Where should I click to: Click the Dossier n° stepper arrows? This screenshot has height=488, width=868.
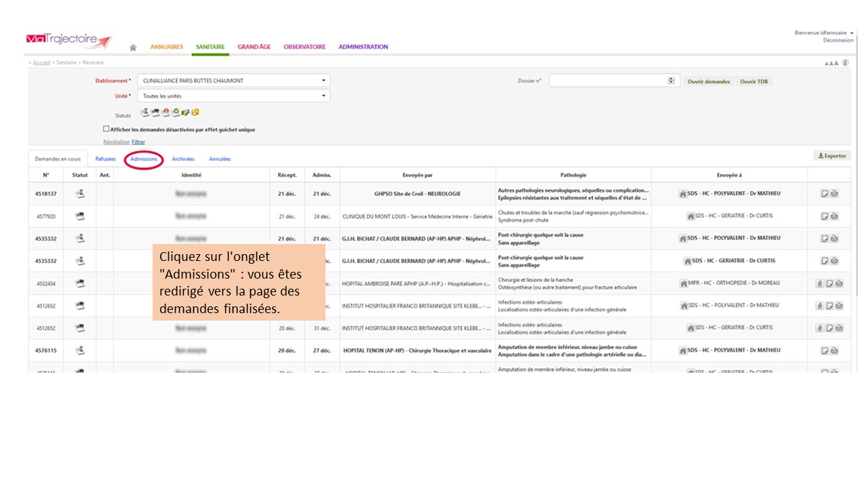(671, 81)
